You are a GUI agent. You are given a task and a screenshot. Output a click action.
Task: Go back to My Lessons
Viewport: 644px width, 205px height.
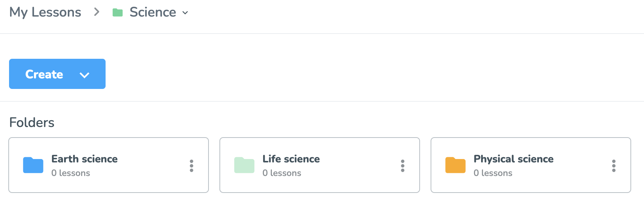(x=45, y=12)
